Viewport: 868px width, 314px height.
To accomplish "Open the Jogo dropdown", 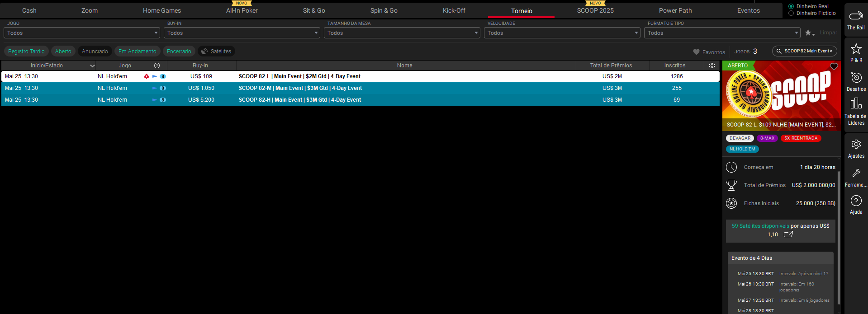I will point(82,33).
